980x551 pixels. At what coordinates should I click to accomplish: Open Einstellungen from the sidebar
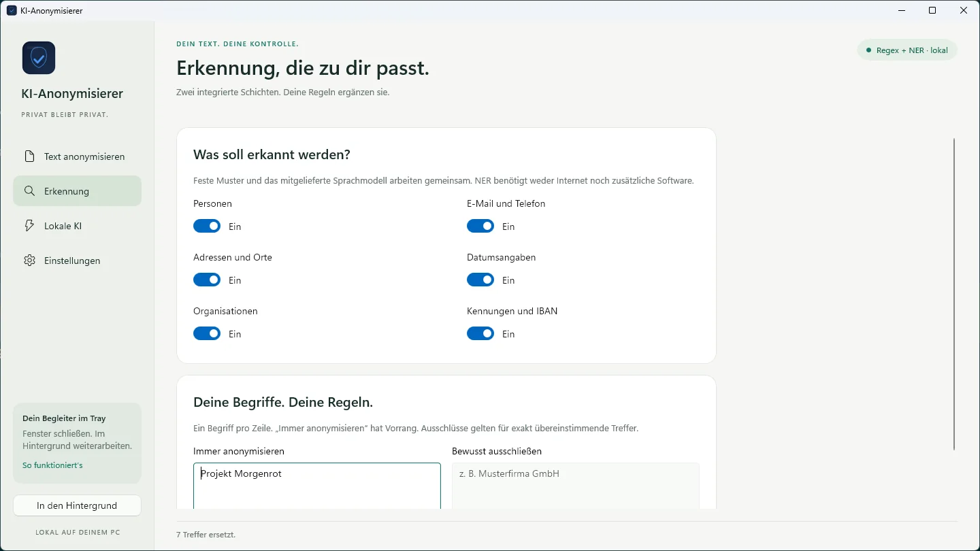tap(77, 261)
